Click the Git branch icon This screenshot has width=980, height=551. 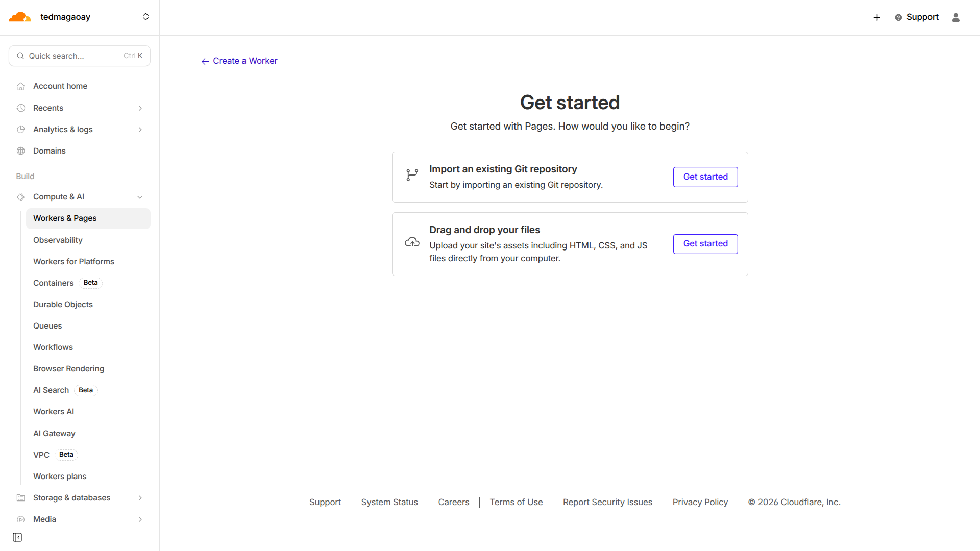(412, 176)
